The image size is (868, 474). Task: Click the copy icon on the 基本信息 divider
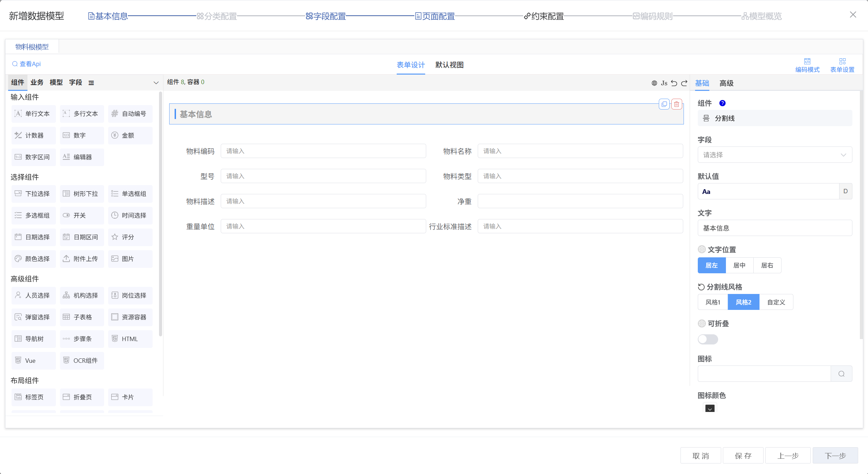664,104
